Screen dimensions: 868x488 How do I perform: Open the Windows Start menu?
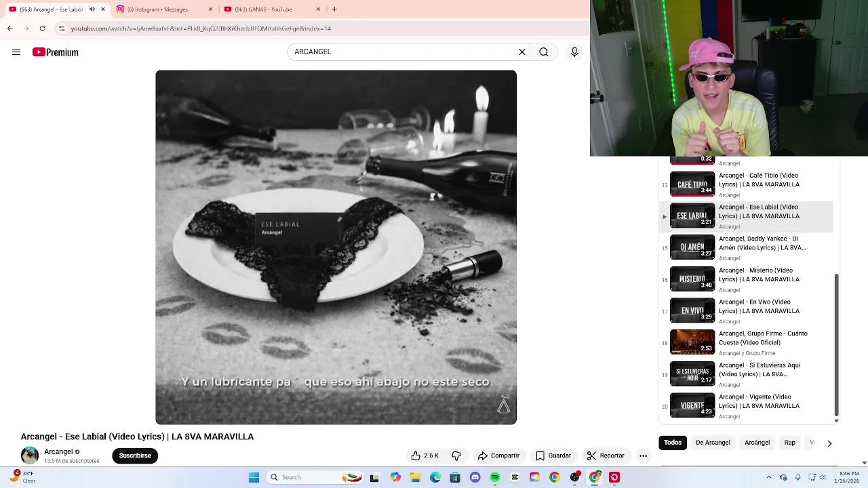point(254,477)
